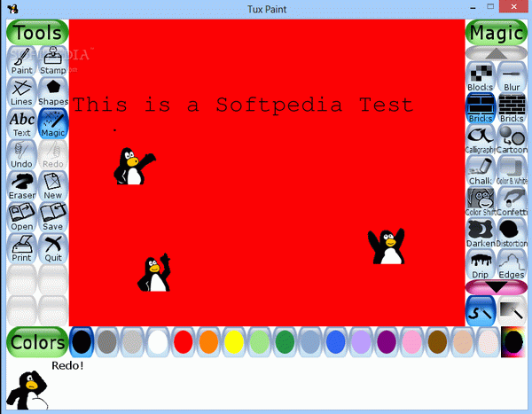
Task: Select the Drip magic effect
Action: [x=481, y=264]
